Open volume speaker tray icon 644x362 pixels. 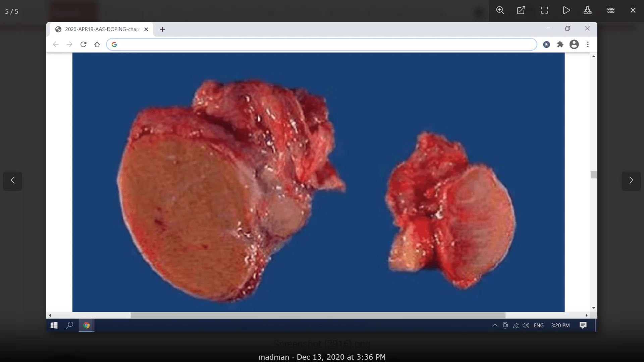click(526, 325)
